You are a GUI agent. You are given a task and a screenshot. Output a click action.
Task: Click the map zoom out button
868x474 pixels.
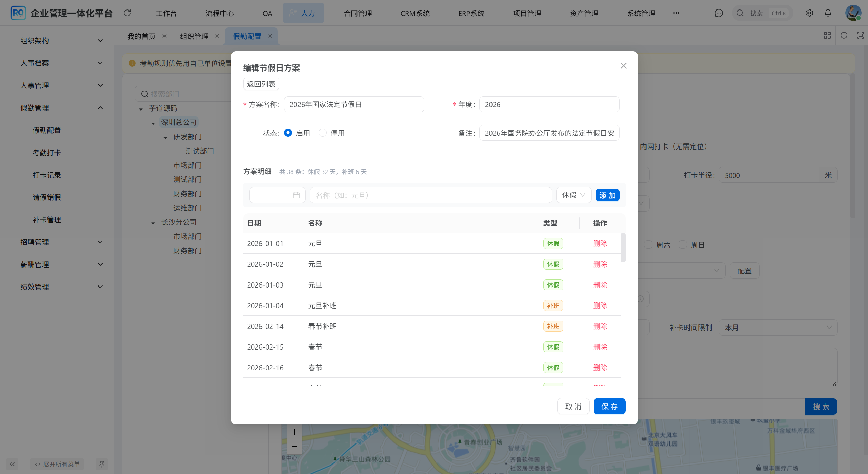pyautogui.click(x=294, y=446)
